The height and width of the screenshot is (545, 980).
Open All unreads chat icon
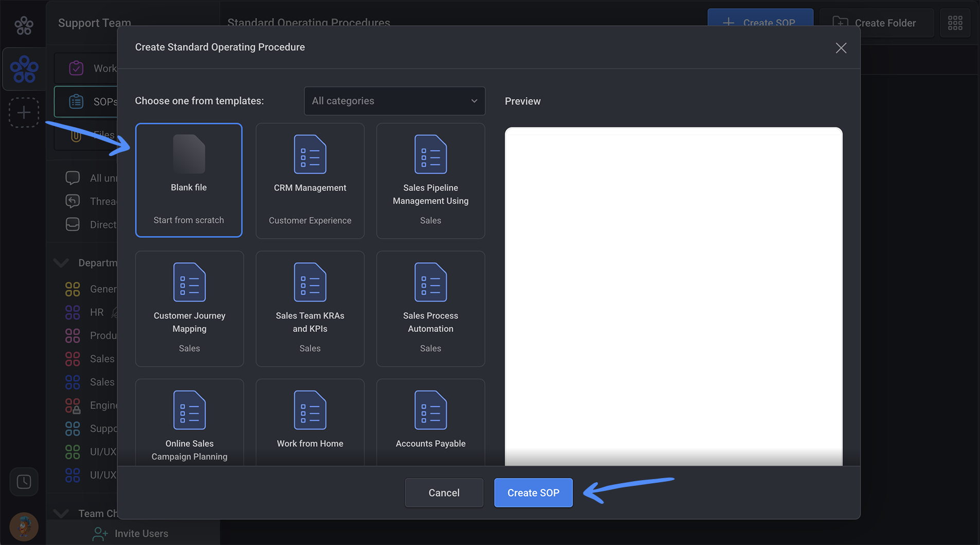pos(73,178)
